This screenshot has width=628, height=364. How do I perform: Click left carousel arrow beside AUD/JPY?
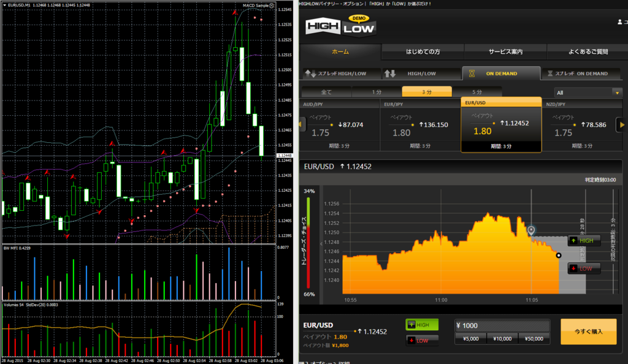[302, 124]
